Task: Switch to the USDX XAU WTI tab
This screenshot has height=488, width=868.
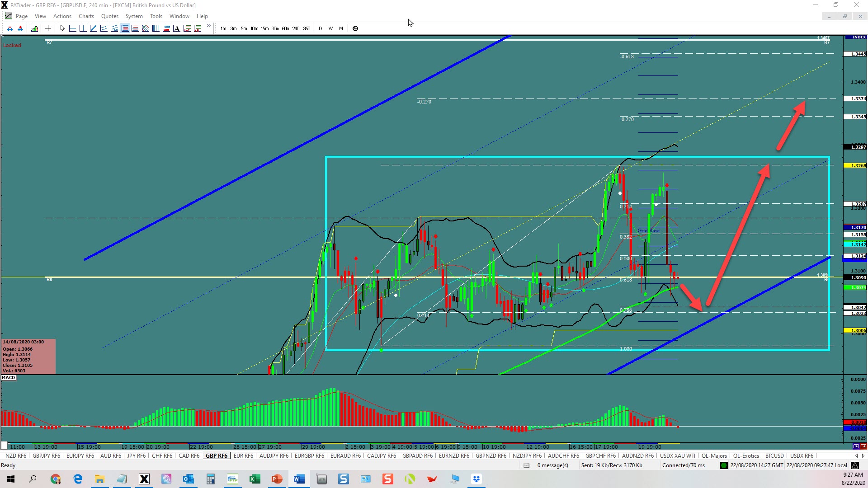Action: (678, 456)
